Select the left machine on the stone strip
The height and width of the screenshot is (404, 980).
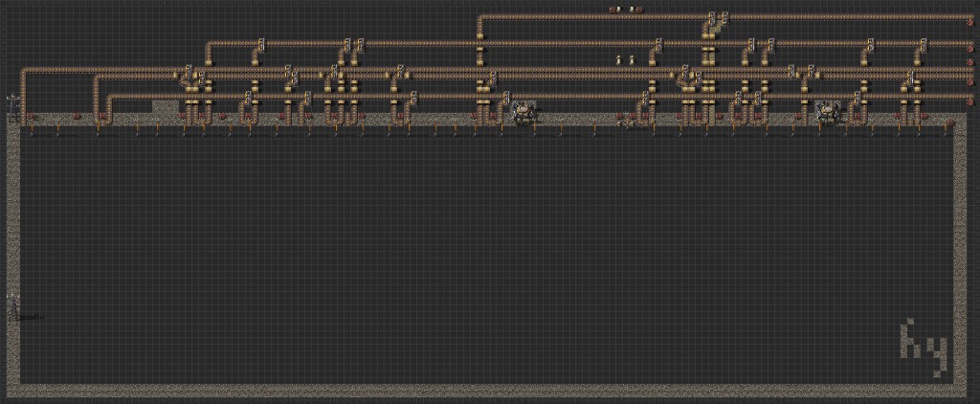[x=523, y=114]
